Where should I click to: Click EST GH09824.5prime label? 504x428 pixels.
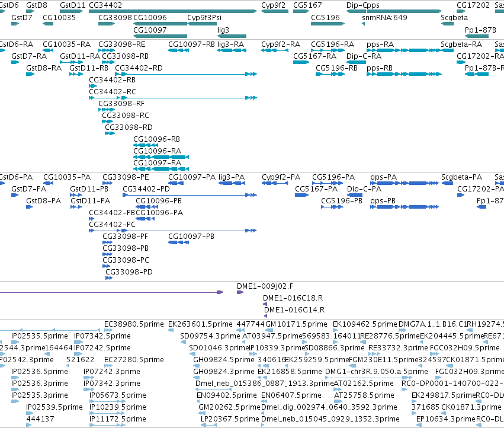(224, 359)
